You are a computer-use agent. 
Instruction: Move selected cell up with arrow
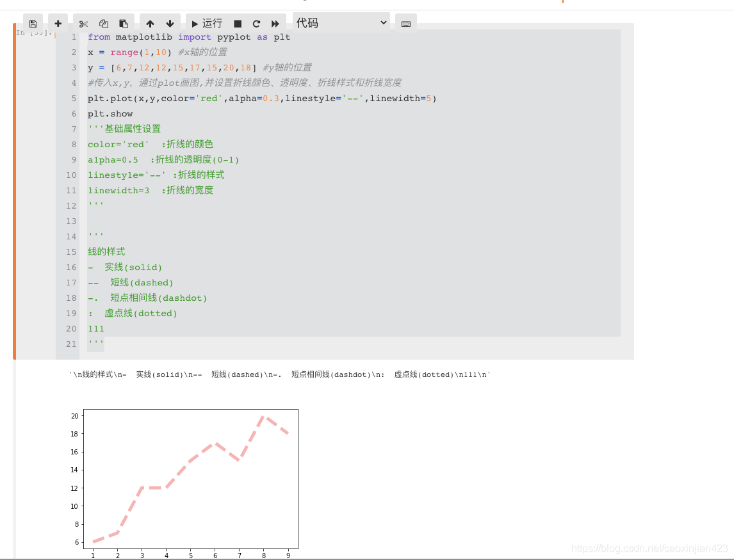[150, 24]
